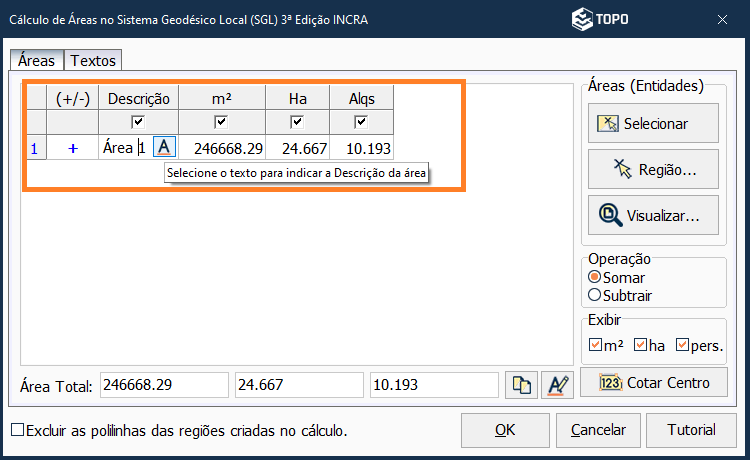
Task: Enable excluir as polilinhas checkbox
Action: (x=17, y=430)
